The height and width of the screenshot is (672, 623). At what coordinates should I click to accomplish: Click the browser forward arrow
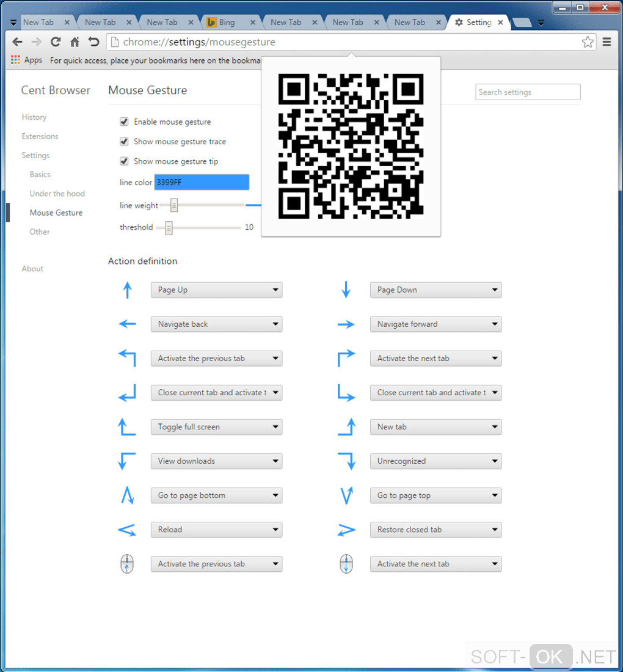pyautogui.click(x=37, y=42)
